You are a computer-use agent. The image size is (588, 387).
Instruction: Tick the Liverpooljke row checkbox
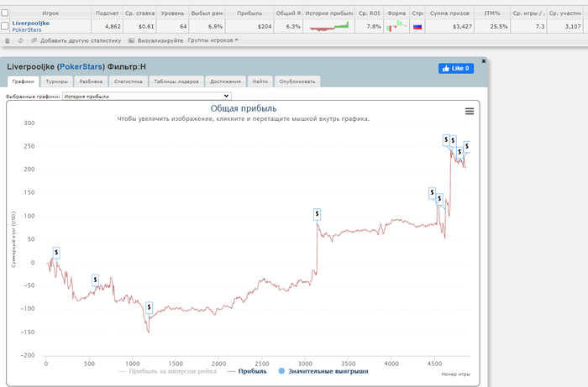coord(5,26)
